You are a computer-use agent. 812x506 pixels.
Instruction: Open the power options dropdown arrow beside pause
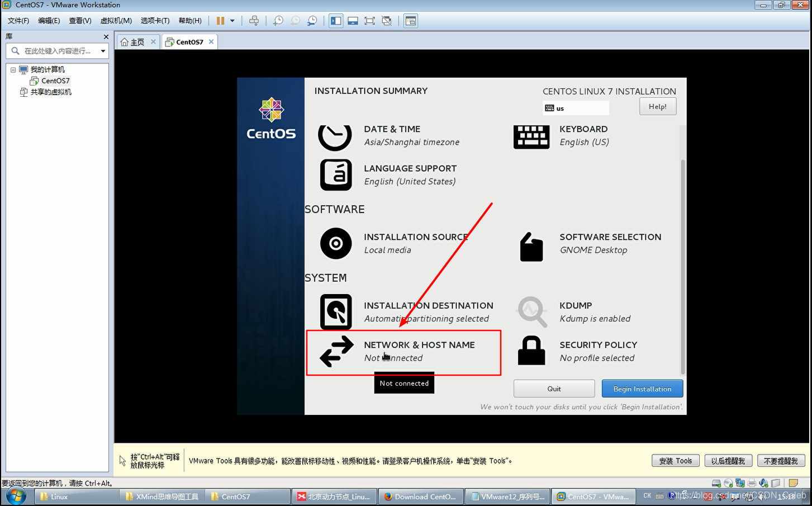click(x=232, y=21)
